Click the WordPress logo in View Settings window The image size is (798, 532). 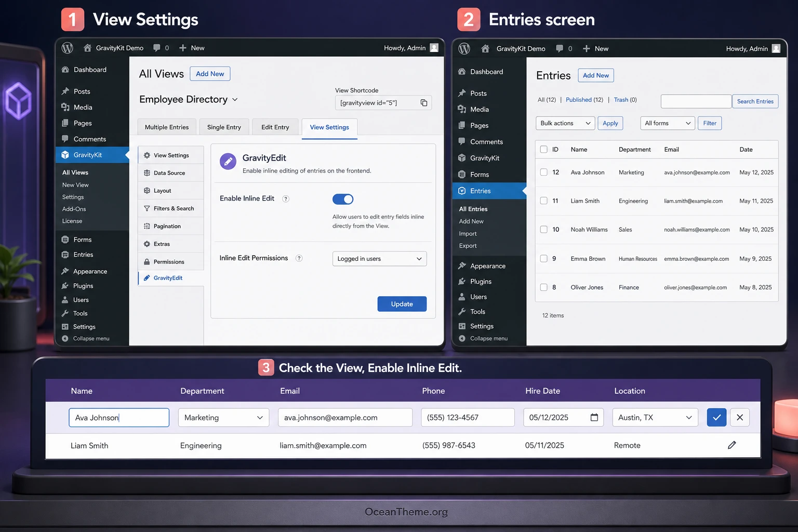[68, 48]
